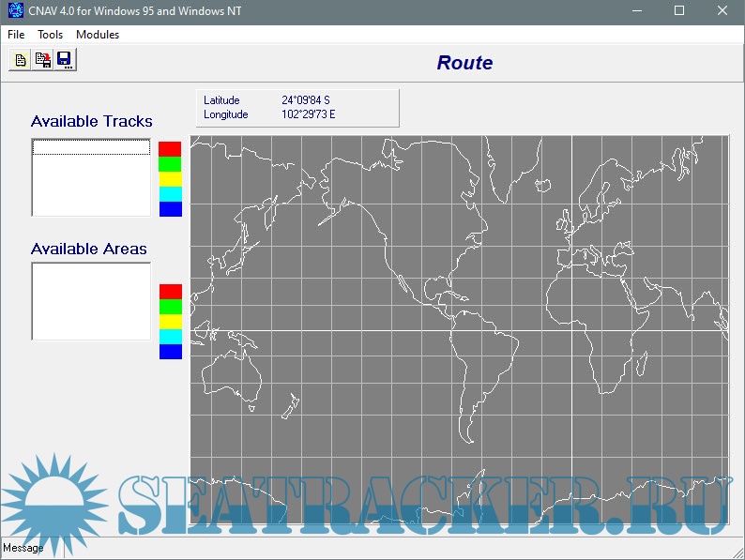Choose green swatch beside Available Tracks

pyautogui.click(x=170, y=164)
